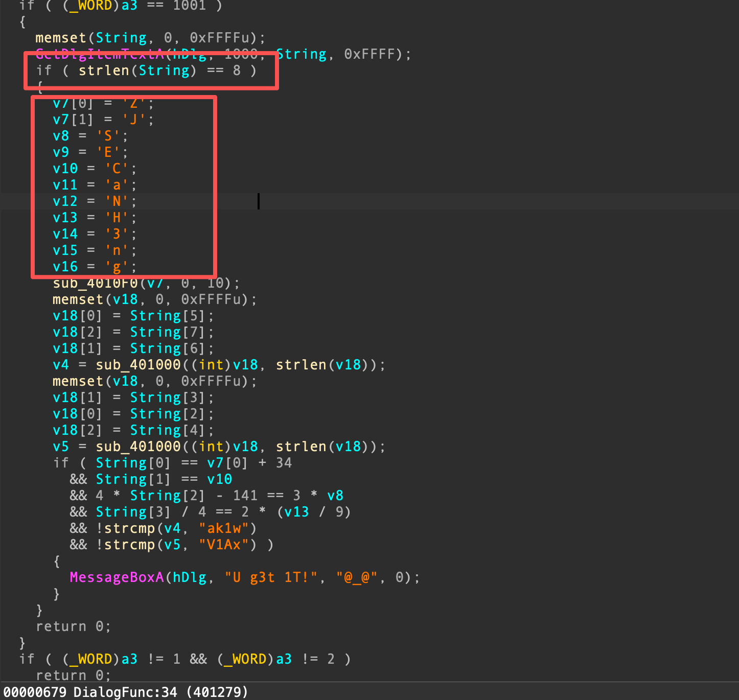
Task: Click v18[1] = String[6] line
Action: tap(133, 348)
